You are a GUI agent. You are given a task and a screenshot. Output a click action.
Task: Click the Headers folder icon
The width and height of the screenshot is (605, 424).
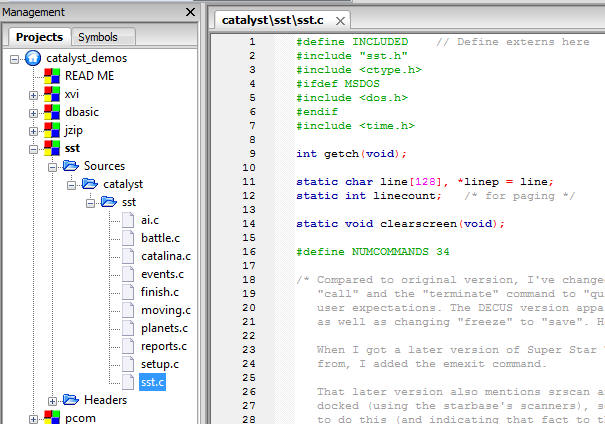[x=70, y=400]
